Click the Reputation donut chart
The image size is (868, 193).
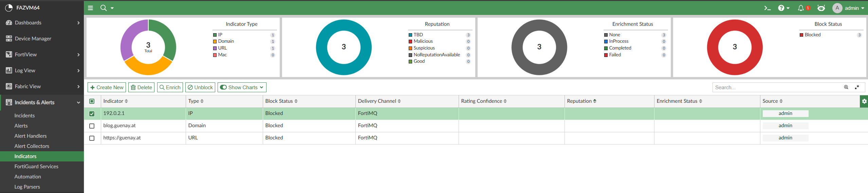(x=344, y=47)
